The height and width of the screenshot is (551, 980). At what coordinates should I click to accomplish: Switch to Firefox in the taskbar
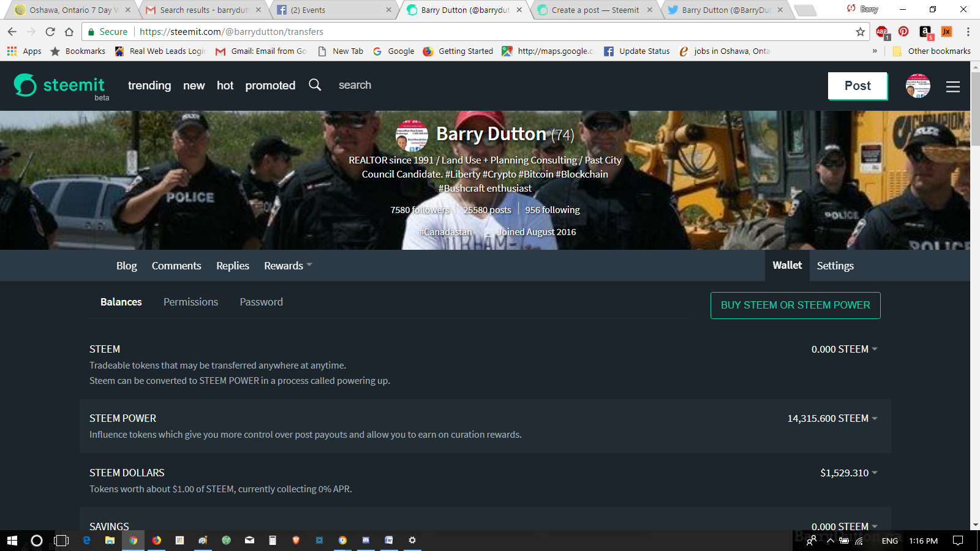(157, 540)
